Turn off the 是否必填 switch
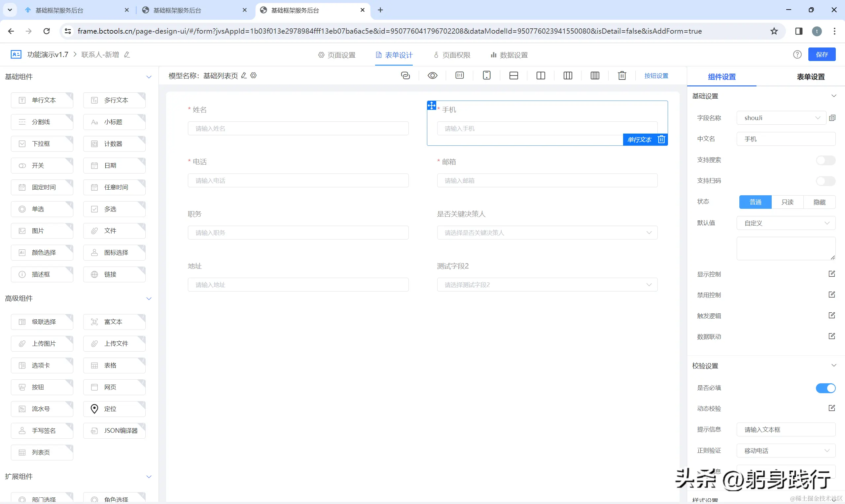Image resolution: width=845 pixels, height=504 pixels. coord(825,388)
